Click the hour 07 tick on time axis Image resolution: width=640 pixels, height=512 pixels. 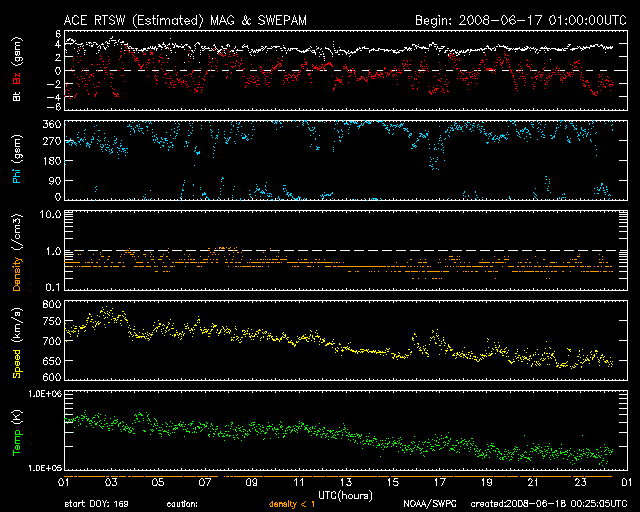205,483
